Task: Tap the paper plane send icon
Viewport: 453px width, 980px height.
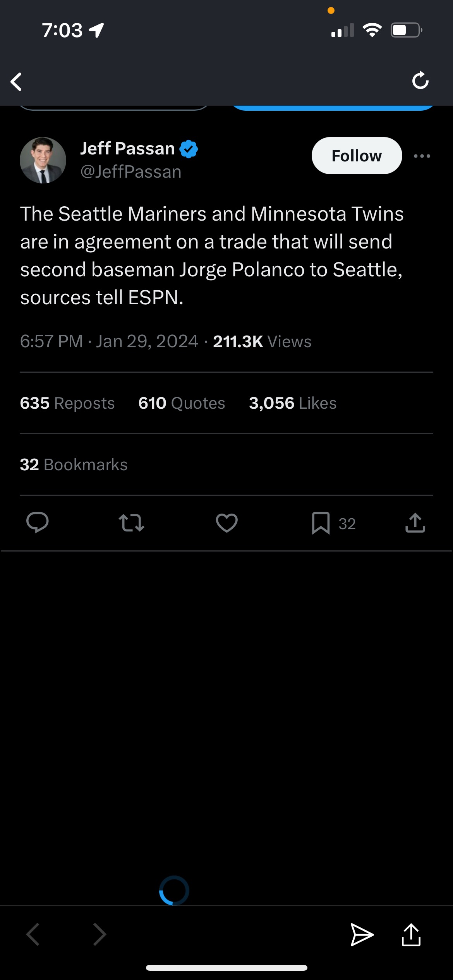Action: tap(362, 934)
